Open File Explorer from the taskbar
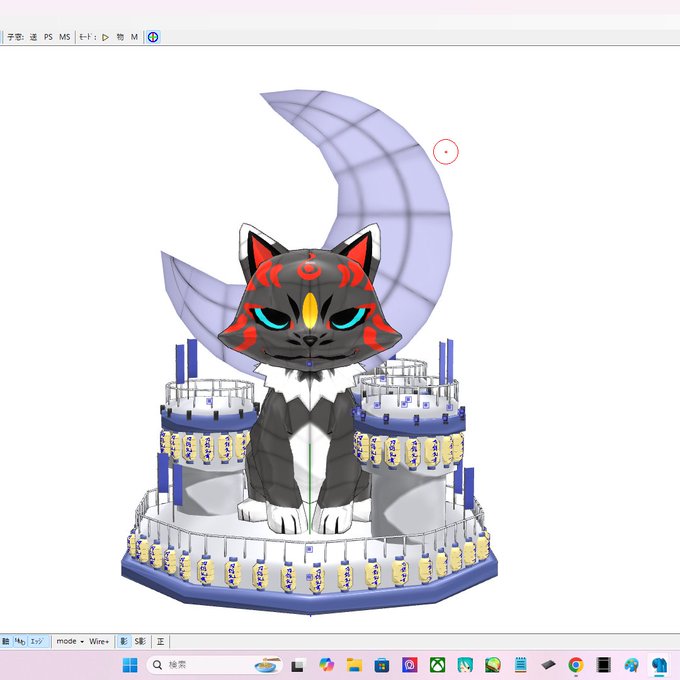The image size is (680, 680). point(354,665)
